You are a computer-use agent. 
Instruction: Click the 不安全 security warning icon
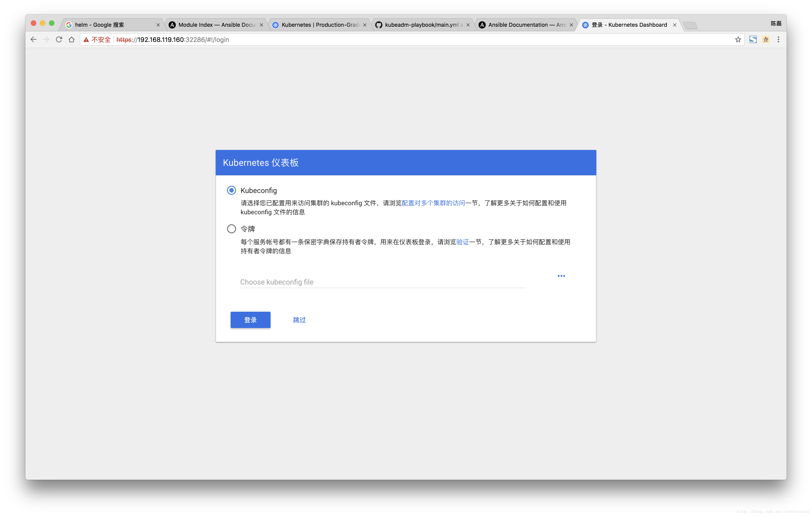click(86, 40)
